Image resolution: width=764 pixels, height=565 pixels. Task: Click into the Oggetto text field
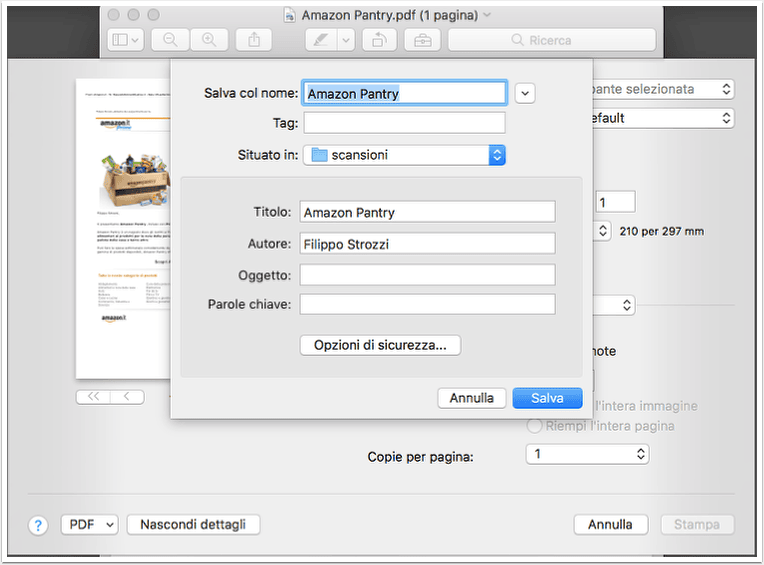427,275
